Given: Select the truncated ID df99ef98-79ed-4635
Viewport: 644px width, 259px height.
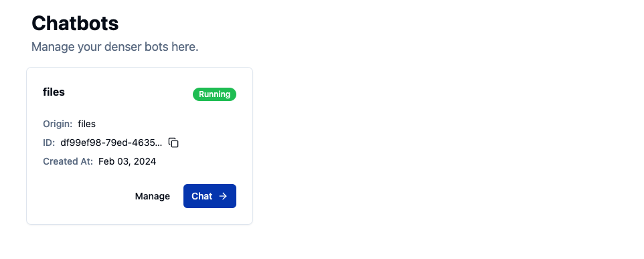Looking at the screenshot, I should click(x=111, y=143).
